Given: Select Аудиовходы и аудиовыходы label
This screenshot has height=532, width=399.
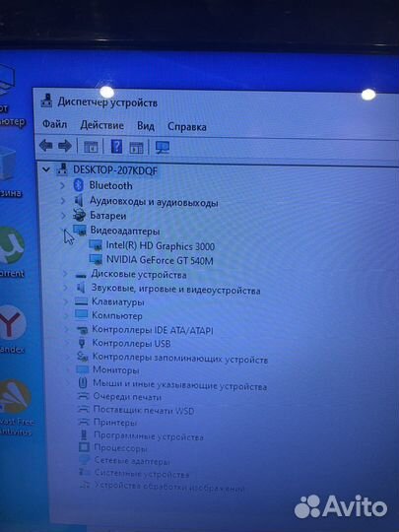Looking at the screenshot, I should coord(154,202).
